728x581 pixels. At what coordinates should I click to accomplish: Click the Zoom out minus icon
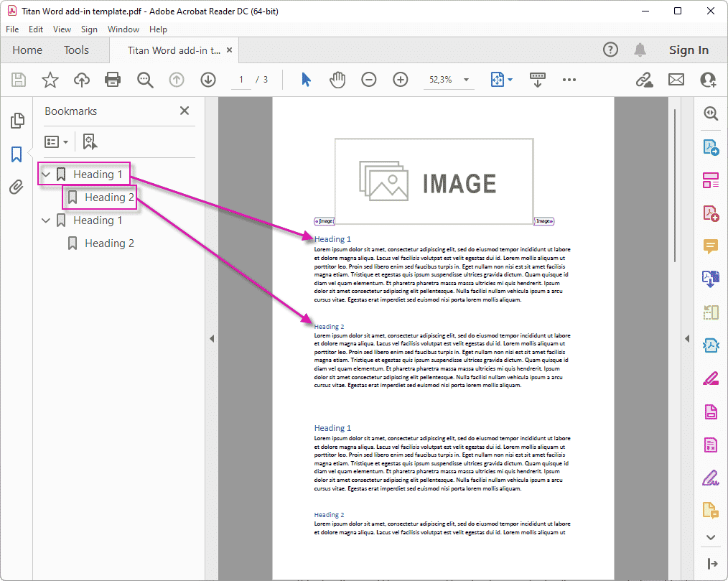pyautogui.click(x=368, y=80)
